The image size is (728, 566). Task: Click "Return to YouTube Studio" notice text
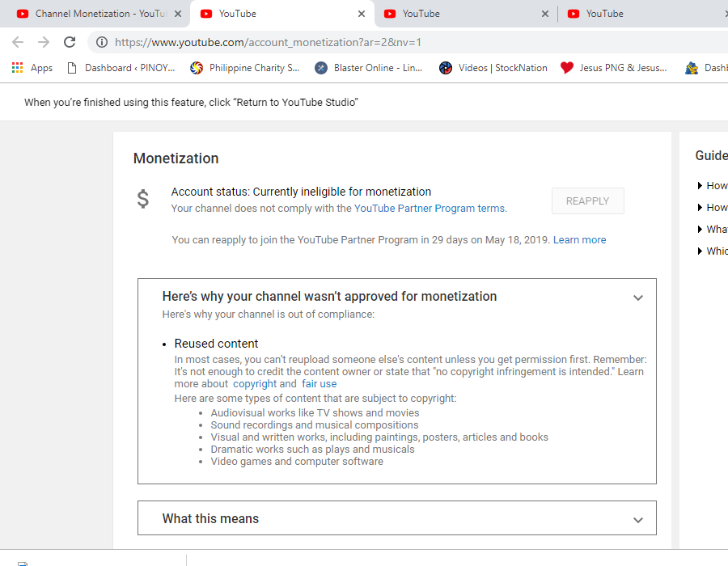[191, 102]
